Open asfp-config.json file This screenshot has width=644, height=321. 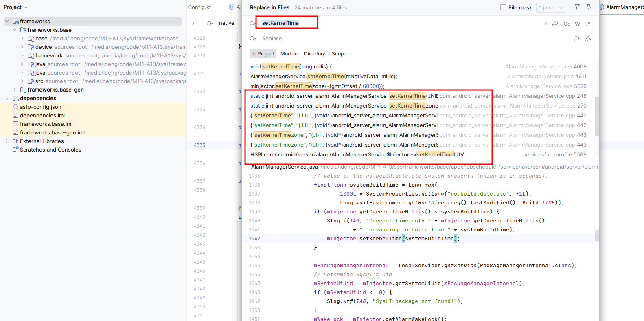41,107
